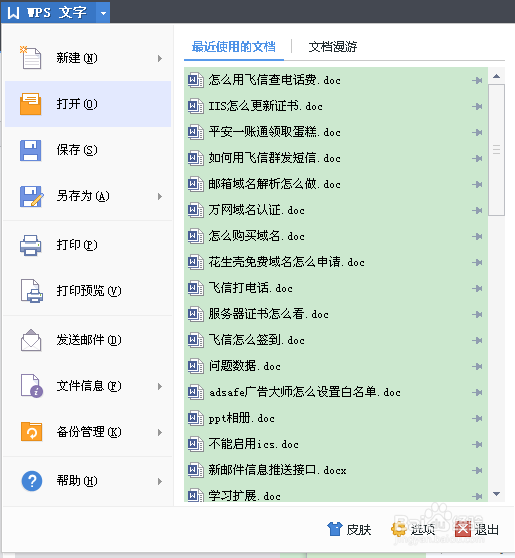Click the WPS logo icon in title bar
The height and width of the screenshot is (558, 515).
(13, 13)
